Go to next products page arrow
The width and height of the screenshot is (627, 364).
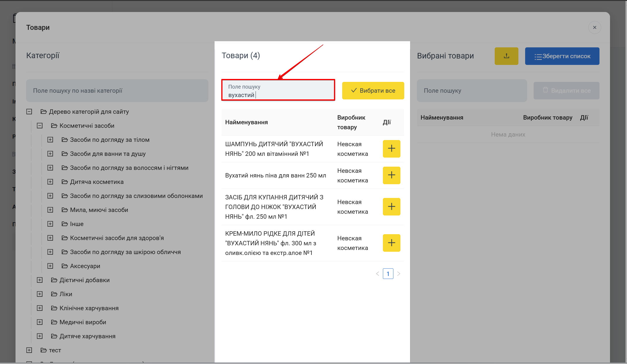pos(398,274)
